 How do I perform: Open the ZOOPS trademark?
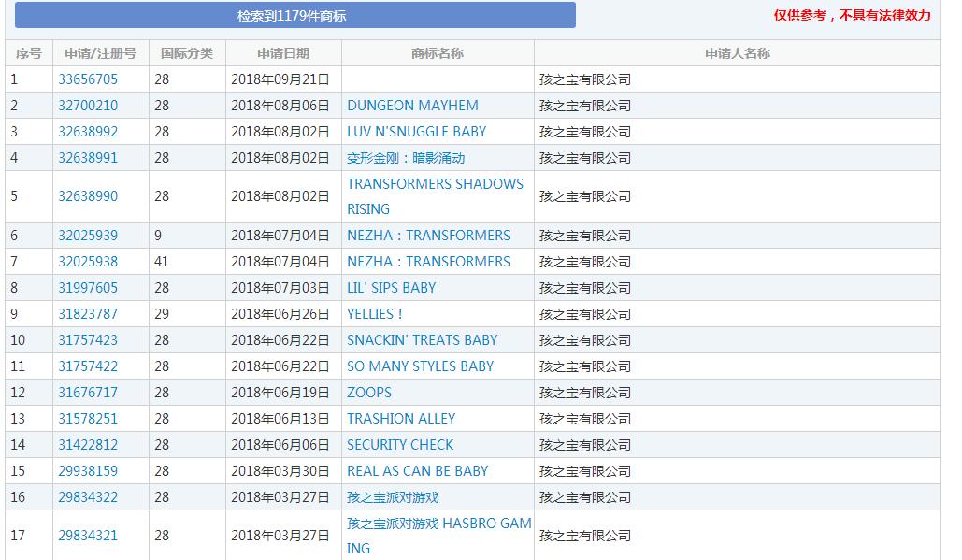[368, 393]
